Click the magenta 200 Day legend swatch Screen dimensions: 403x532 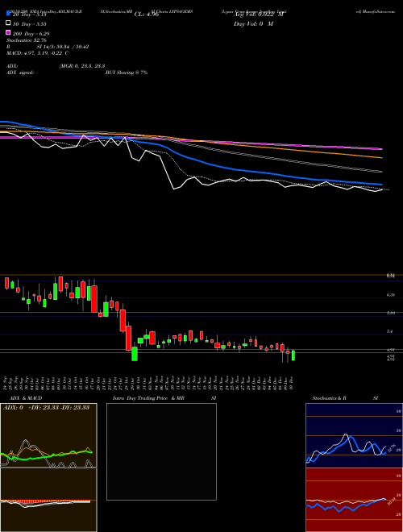tap(8, 32)
